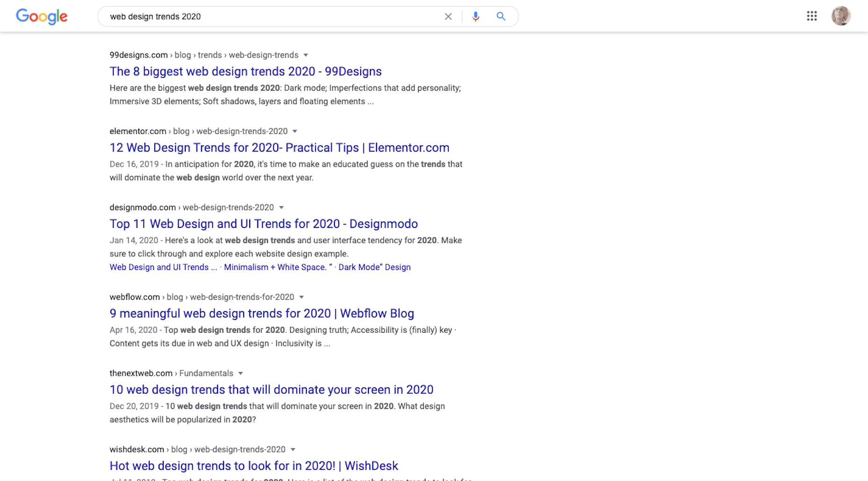Expand the designmodo.com result options arrow
The width and height of the screenshot is (868, 481).
[x=282, y=208]
